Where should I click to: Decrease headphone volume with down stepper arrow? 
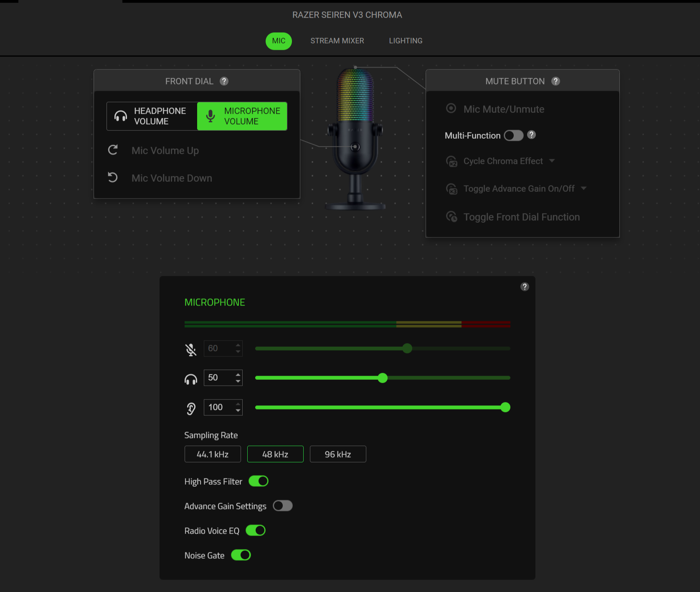click(238, 381)
